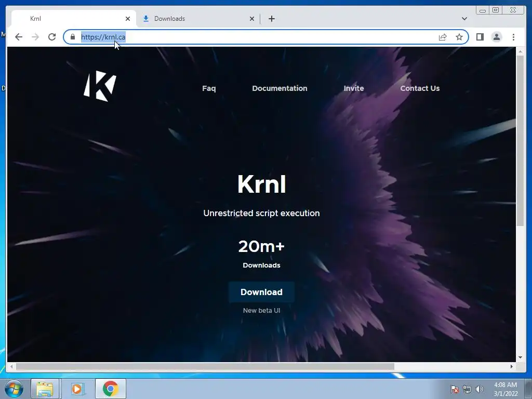Open a new tab with the plus button
Image resolution: width=532 pixels, height=399 pixels.
[271, 19]
